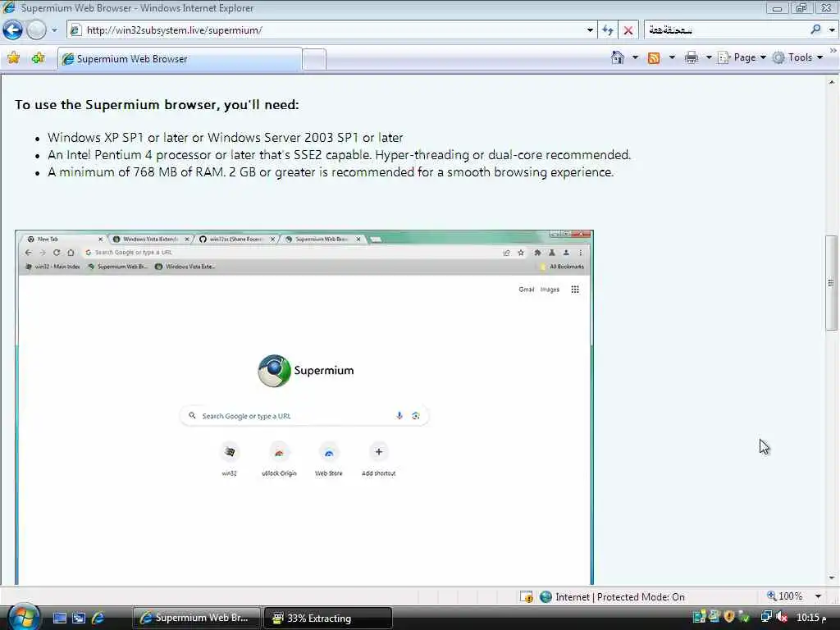Image resolution: width=840 pixels, height=630 pixels.
Task: Open the 33% Extracting taskbar button
Action: pyautogui.click(x=328, y=618)
